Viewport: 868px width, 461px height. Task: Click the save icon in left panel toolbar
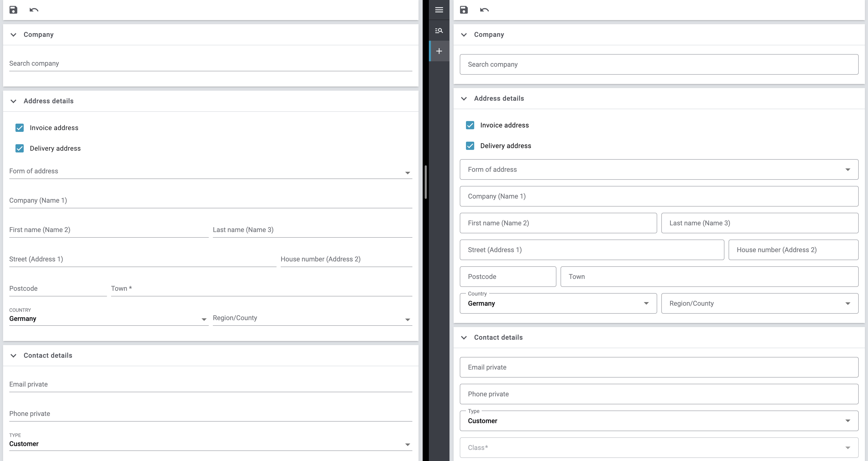pos(13,10)
